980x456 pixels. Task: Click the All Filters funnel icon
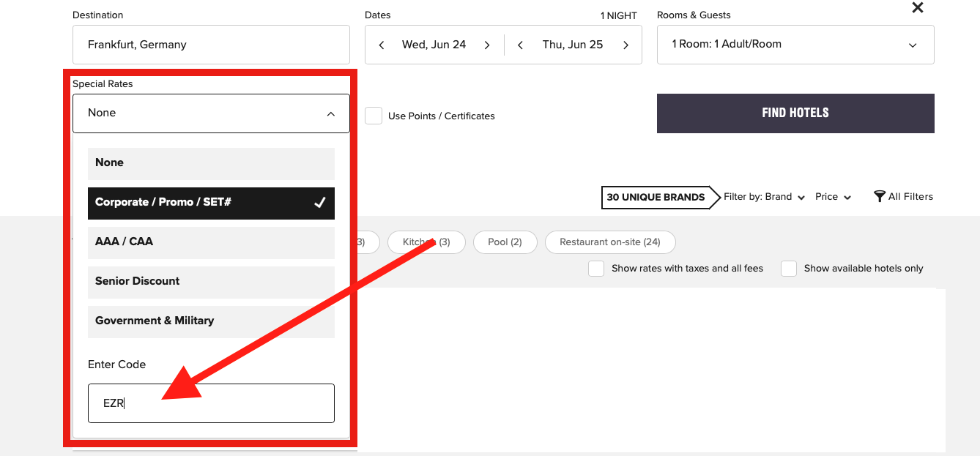coord(880,196)
